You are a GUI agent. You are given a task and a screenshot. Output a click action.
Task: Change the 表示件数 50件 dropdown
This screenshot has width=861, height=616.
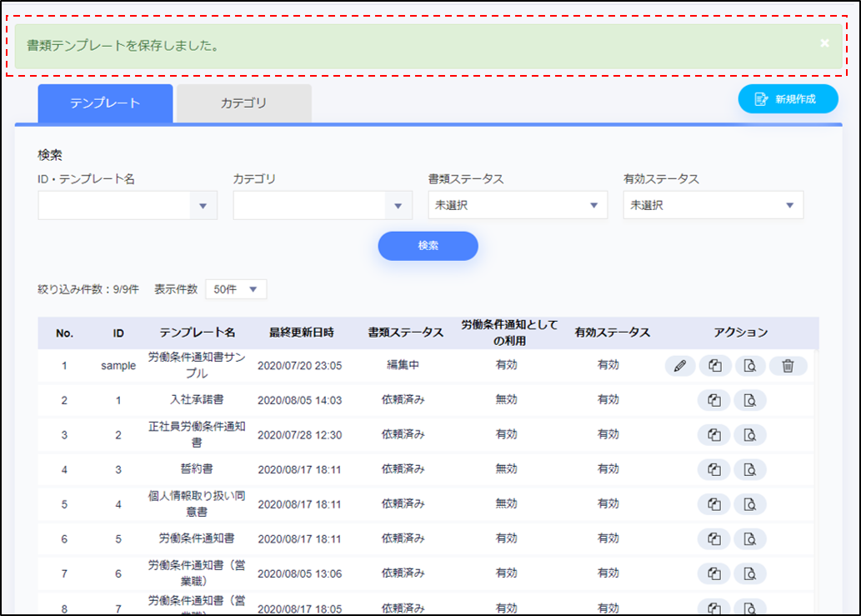(x=236, y=289)
